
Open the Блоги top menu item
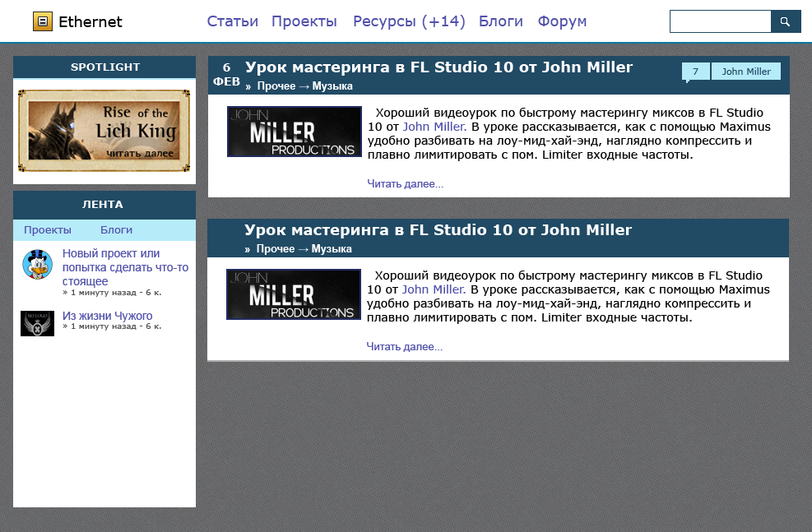(501, 21)
